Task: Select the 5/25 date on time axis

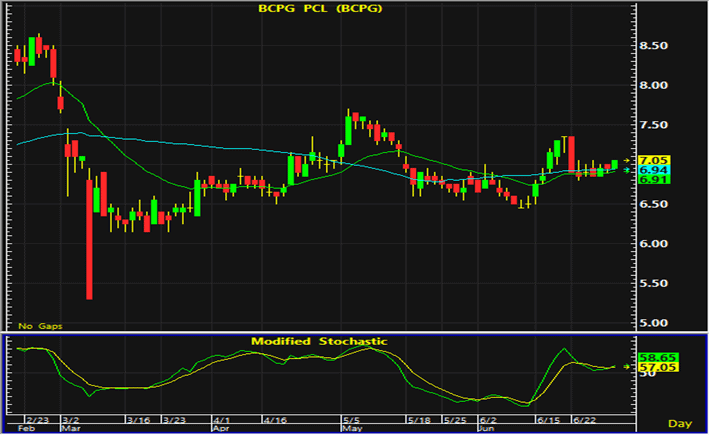Action: [455, 420]
